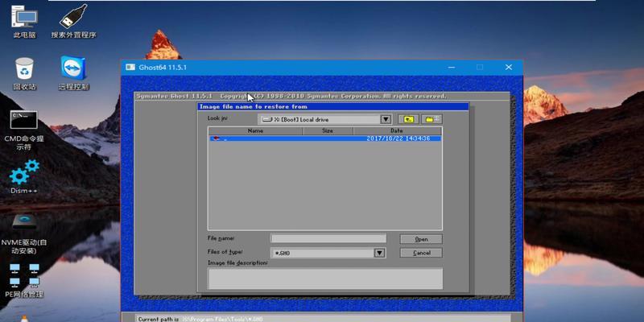Click the Open button
The width and height of the screenshot is (644, 322).
[421, 239]
